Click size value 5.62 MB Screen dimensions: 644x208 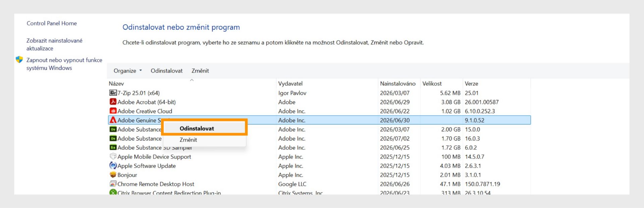point(450,93)
